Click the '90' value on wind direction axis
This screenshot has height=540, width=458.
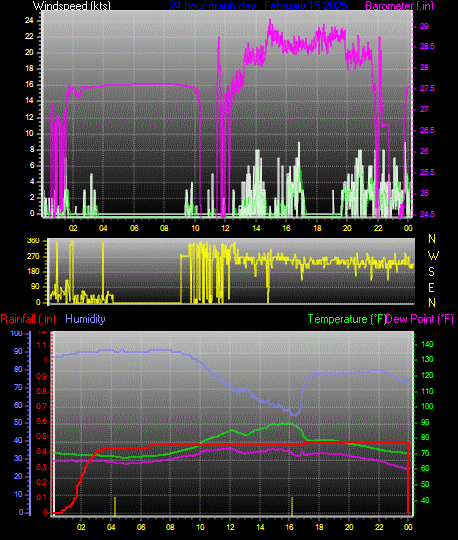pos(36,287)
